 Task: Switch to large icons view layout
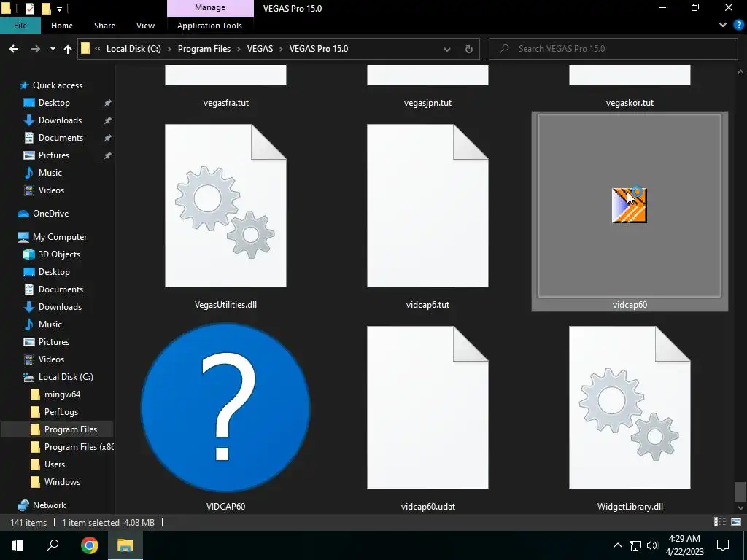736,522
